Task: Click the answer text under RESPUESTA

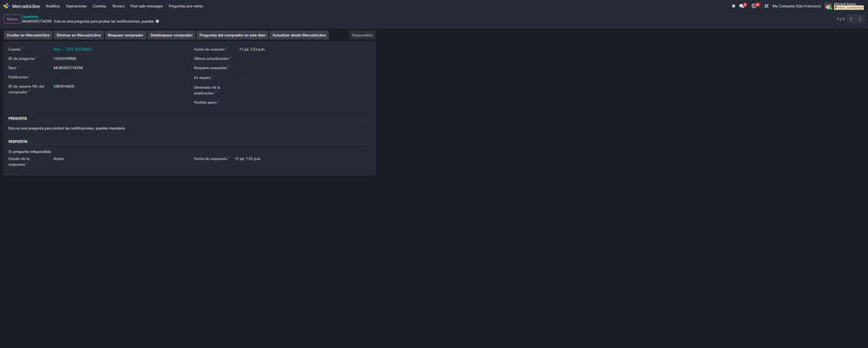Action: [x=30, y=151]
